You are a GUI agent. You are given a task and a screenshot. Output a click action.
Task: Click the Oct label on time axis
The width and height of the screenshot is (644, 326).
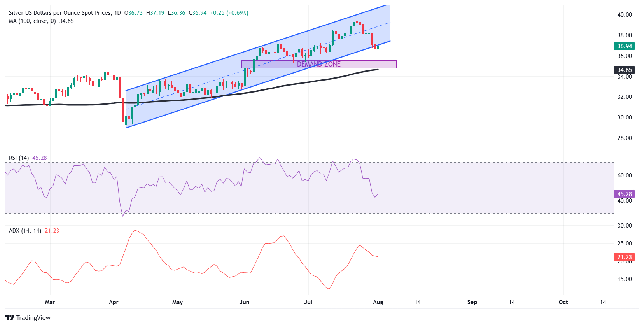(563, 302)
